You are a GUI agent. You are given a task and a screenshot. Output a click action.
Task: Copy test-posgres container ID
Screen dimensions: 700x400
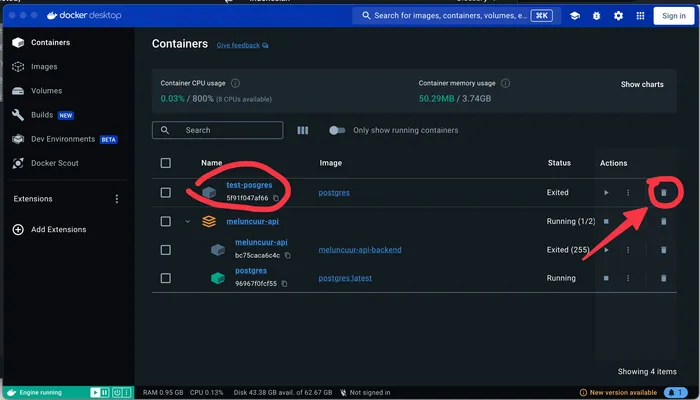coord(276,198)
